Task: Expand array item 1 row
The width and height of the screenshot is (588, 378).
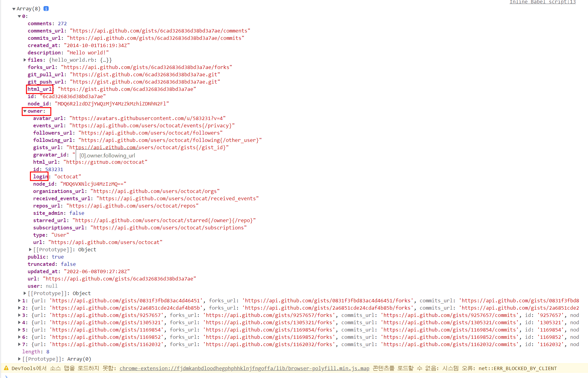Action: tap(19, 301)
